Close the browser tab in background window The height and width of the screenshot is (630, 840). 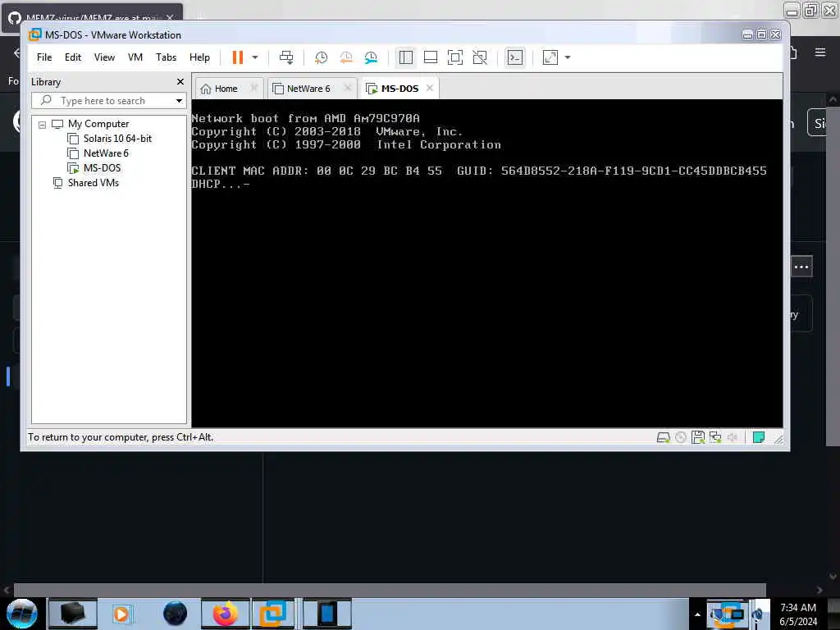(x=170, y=17)
